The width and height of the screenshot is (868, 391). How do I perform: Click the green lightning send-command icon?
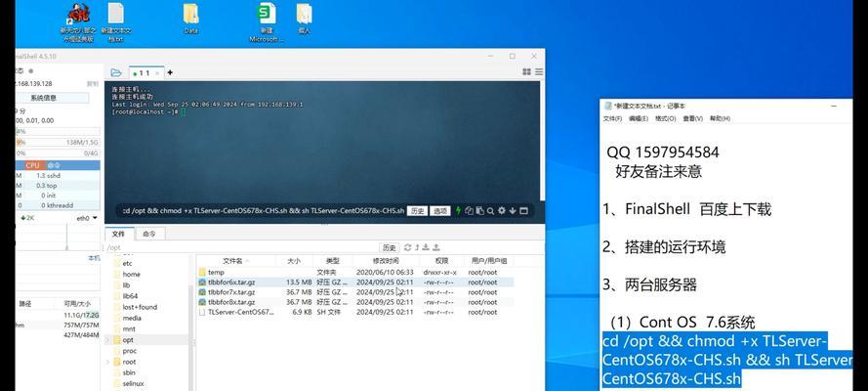(458, 210)
